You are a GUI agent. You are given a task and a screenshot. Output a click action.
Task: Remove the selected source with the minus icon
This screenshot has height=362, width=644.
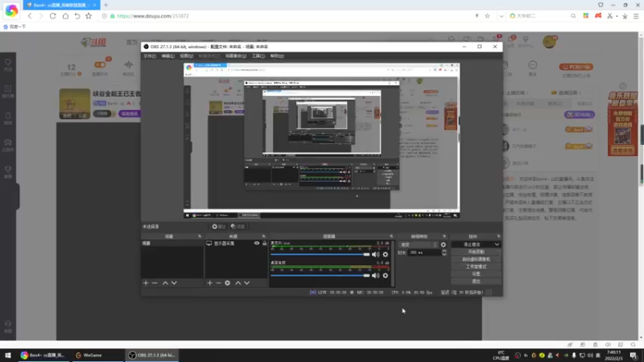(218, 283)
